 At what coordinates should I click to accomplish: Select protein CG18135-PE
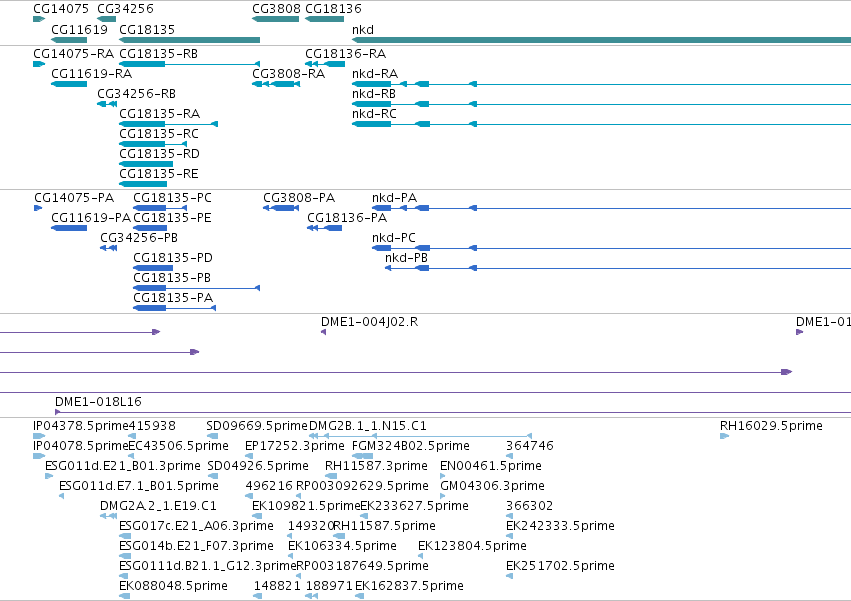click(x=150, y=228)
